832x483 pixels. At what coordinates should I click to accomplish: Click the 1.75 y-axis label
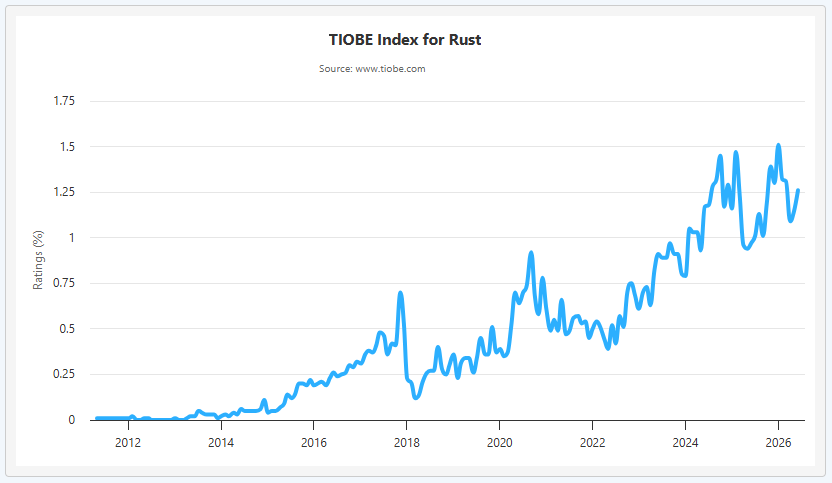click(x=64, y=101)
